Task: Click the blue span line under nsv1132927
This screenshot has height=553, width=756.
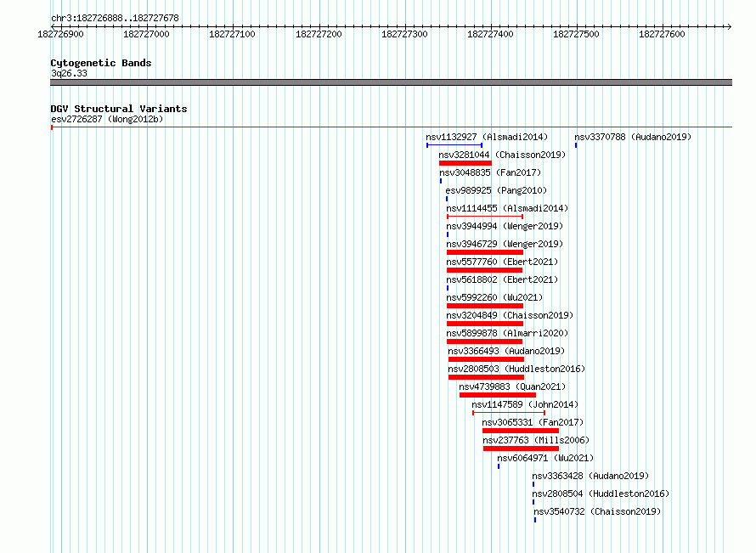Action: [454, 145]
